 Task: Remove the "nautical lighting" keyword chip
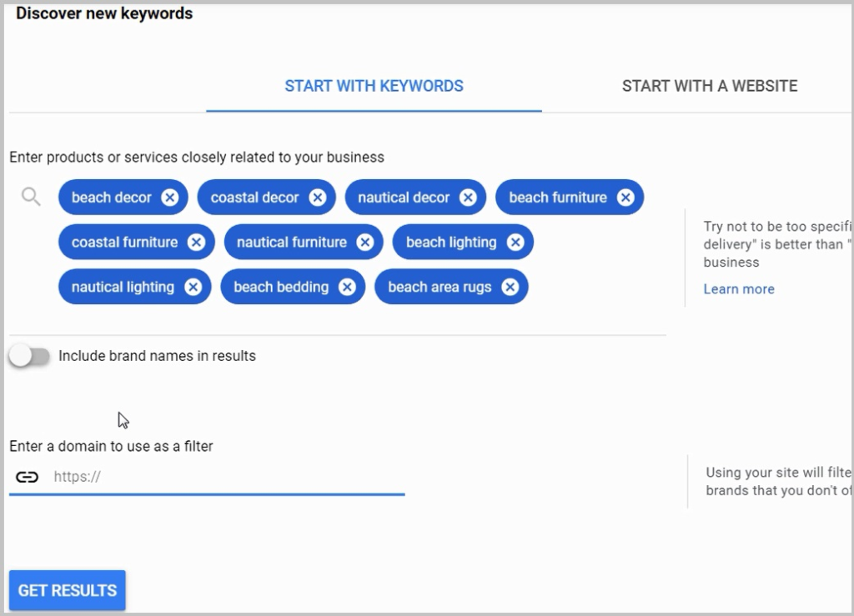(193, 286)
